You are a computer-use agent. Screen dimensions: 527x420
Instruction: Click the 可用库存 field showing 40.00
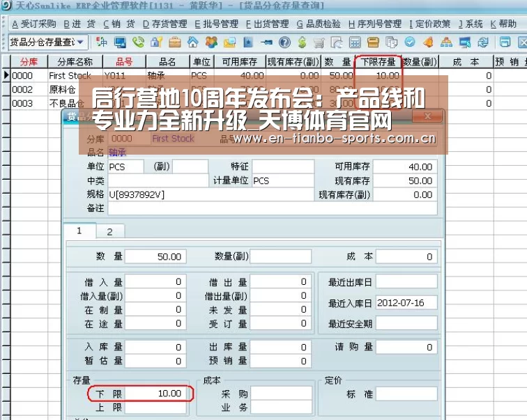[405, 166]
